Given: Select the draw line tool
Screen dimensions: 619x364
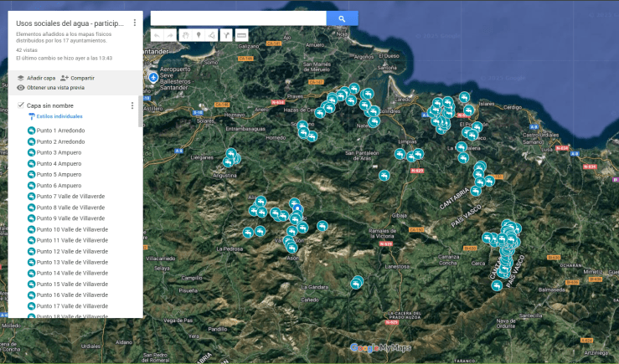Looking at the screenshot, I should [212, 35].
